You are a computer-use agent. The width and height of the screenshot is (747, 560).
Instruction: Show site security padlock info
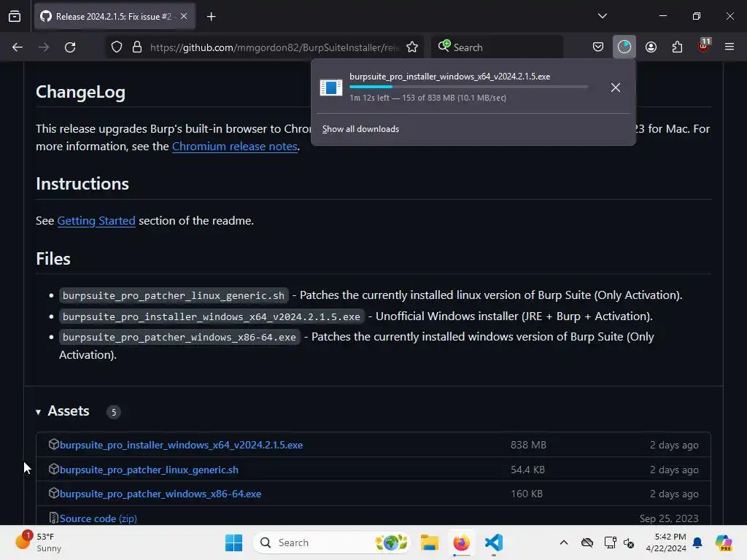pos(137,47)
